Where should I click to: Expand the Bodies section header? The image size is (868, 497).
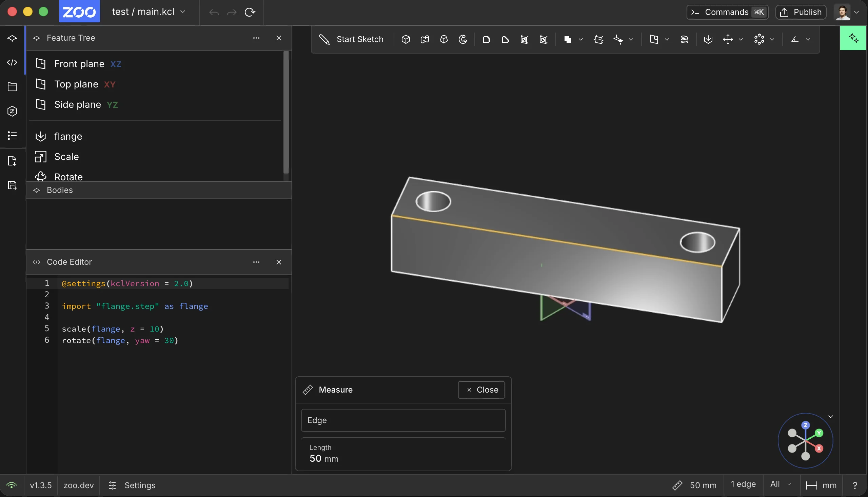[x=159, y=190]
